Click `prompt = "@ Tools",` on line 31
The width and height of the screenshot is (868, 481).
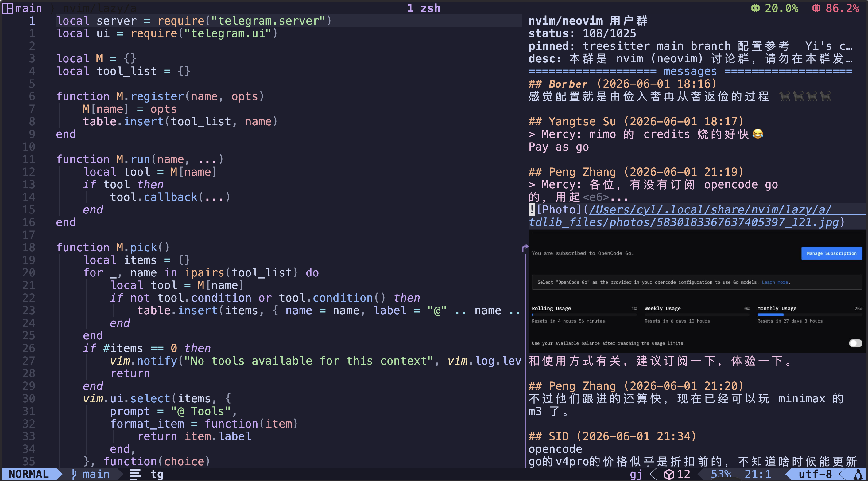pos(174,411)
